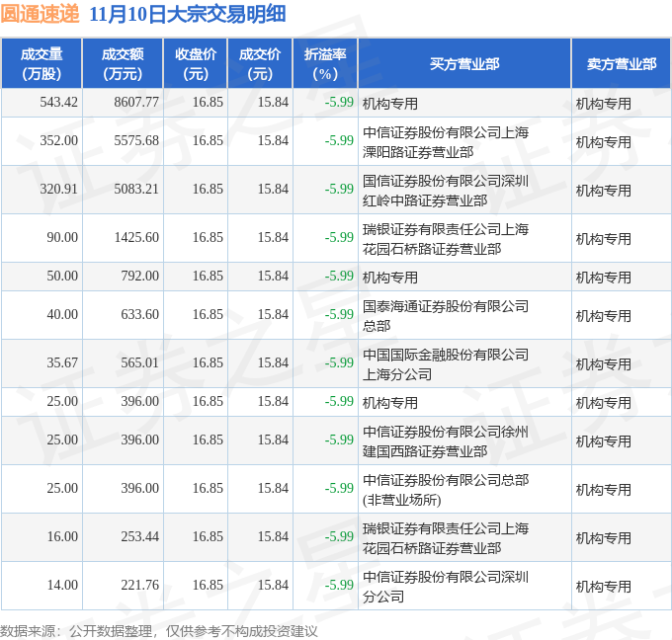Image resolution: width=672 pixels, height=640 pixels.
Task: Click the 11月10日大宗交易明细 heading text
Action: click(188, 14)
